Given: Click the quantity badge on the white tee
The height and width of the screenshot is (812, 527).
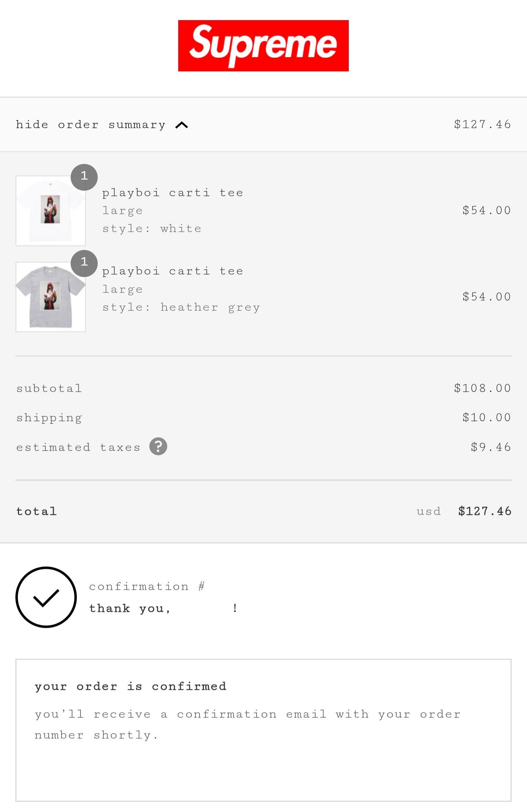Looking at the screenshot, I should [x=85, y=177].
